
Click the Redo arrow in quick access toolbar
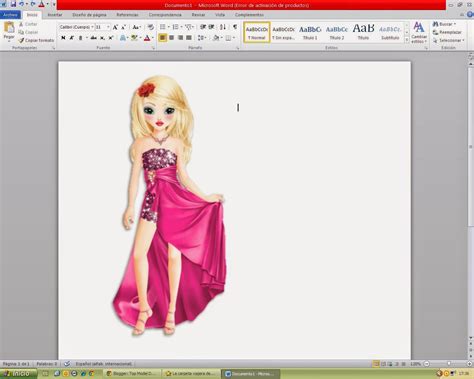click(33, 4)
